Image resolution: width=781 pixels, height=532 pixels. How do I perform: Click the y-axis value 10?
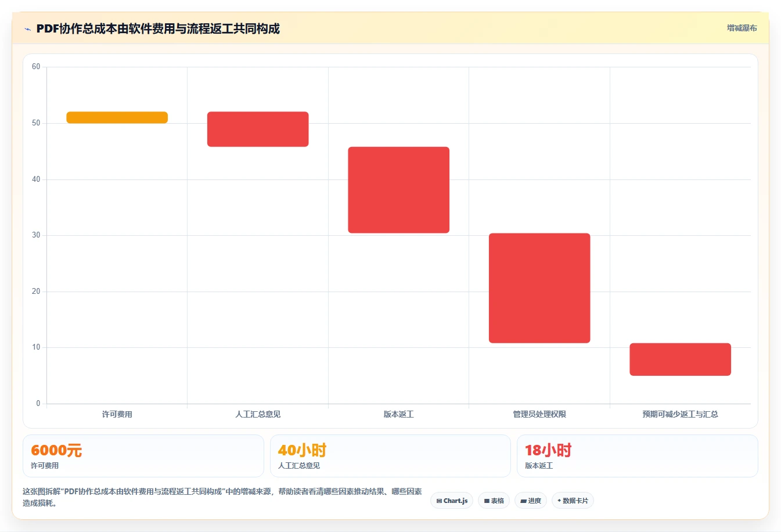tap(36, 347)
